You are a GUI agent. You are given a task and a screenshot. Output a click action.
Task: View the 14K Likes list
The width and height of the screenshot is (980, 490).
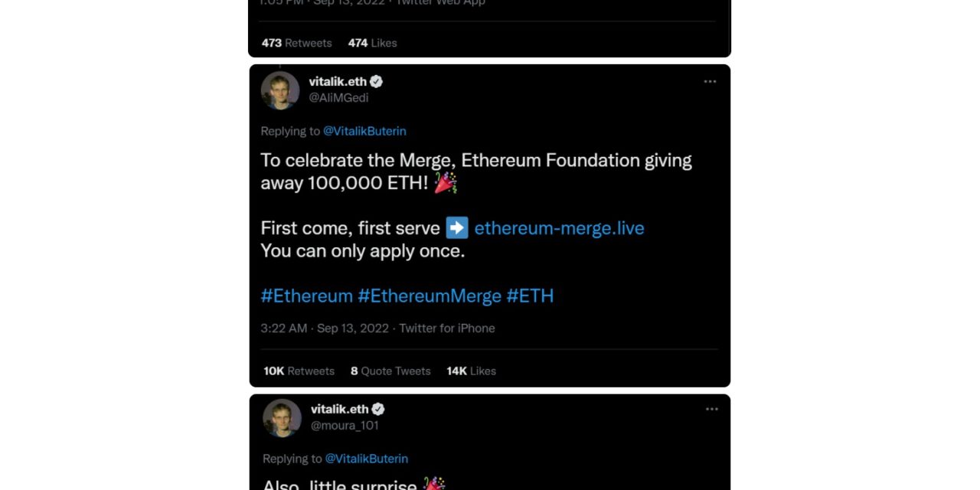tap(470, 371)
